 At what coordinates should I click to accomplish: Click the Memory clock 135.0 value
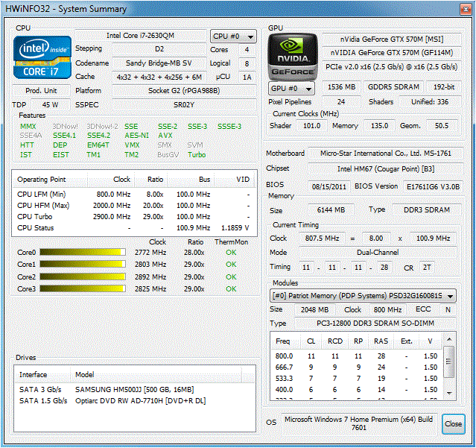click(379, 126)
